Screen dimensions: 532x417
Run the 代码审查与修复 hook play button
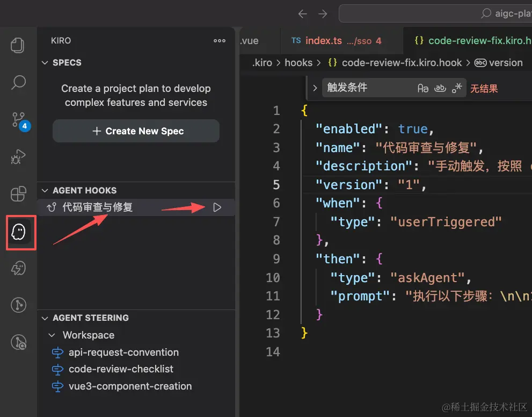[x=217, y=207]
